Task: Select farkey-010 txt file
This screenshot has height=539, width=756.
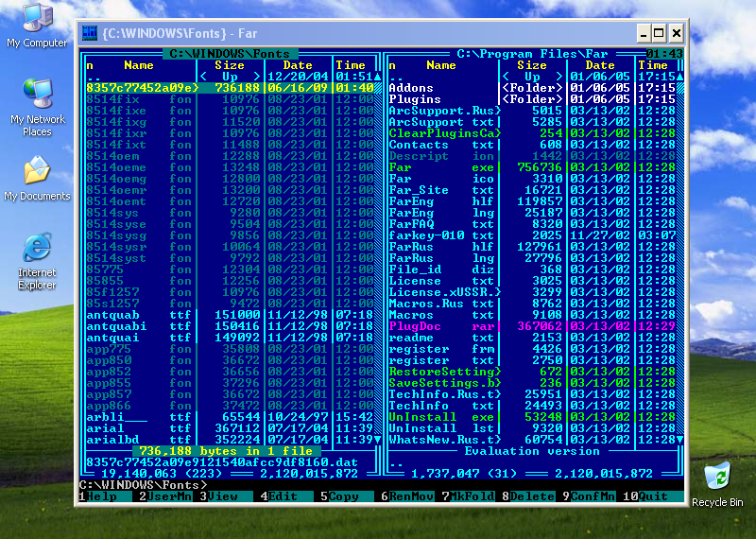Action: click(x=532, y=235)
